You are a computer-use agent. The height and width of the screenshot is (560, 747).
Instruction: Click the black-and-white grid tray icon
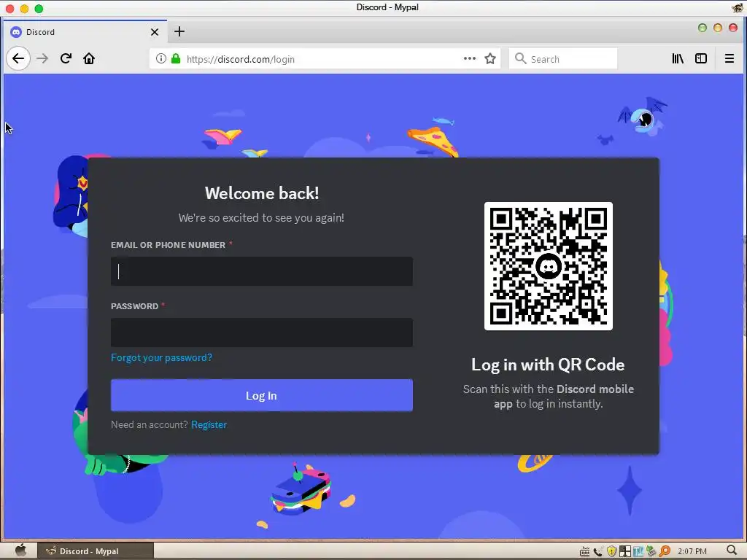pos(625,551)
